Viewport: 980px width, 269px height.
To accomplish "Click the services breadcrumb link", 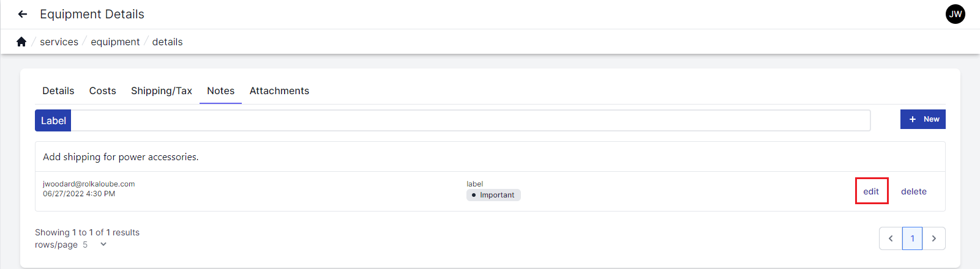I will (x=59, y=42).
